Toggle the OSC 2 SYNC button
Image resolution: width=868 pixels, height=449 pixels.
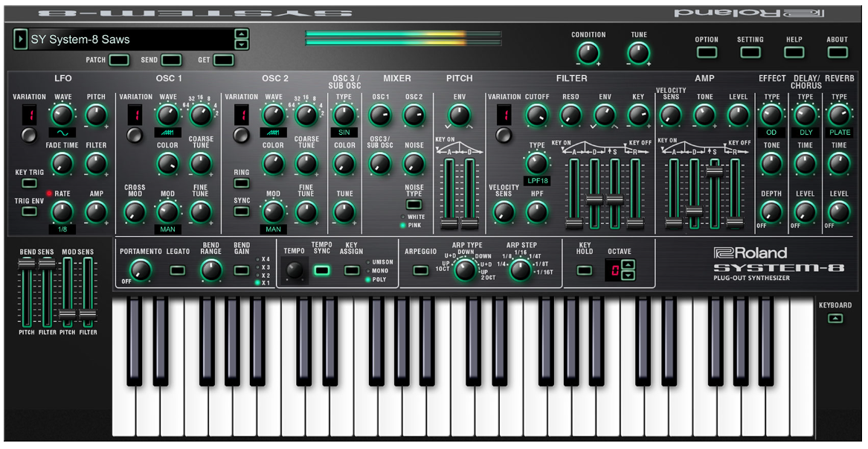241,211
